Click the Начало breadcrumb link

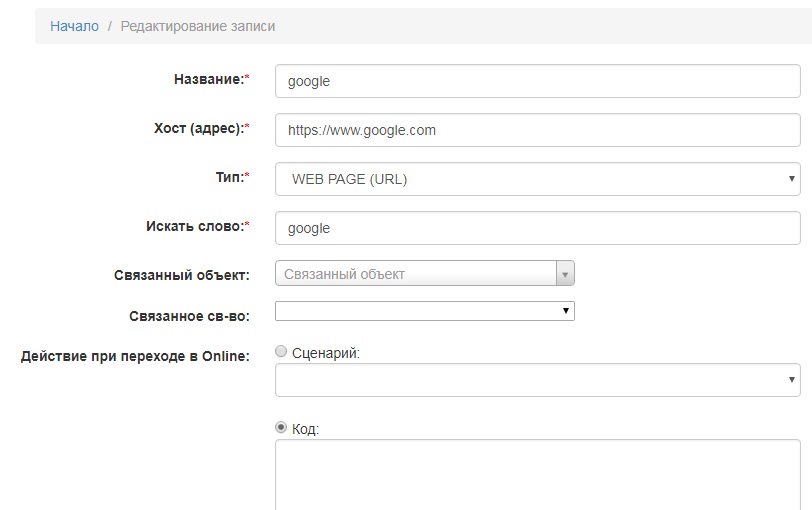(x=74, y=27)
